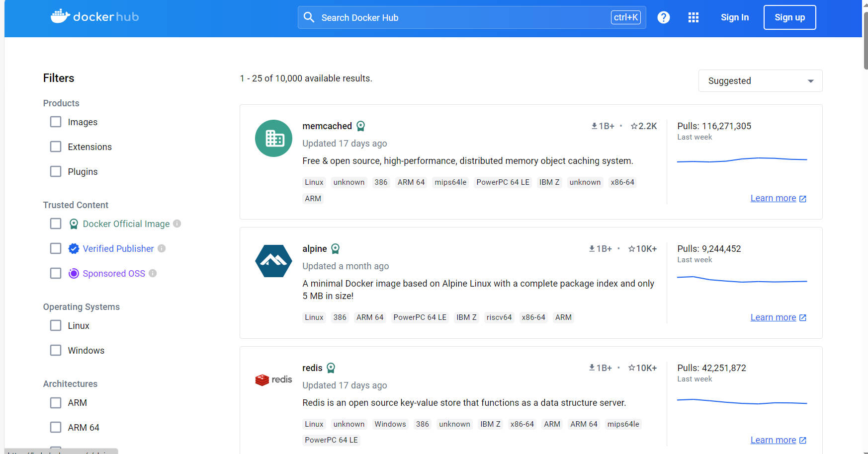Screen dimensions: 868x454
Task: Click redis download count 1B+
Action: point(600,368)
